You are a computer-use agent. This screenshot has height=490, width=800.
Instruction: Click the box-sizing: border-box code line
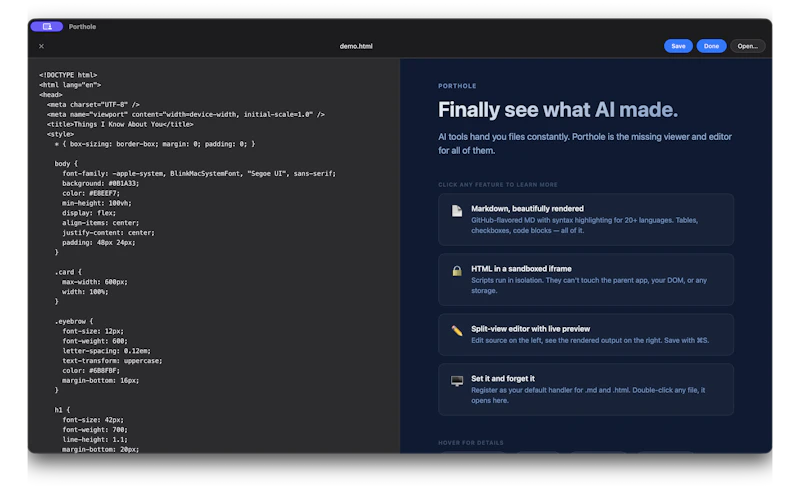click(x=155, y=144)
